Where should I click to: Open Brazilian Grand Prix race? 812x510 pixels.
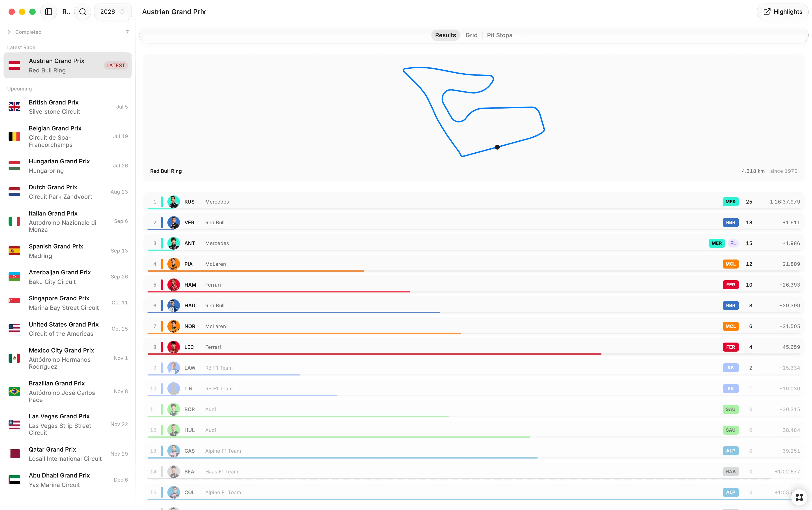coord(68,391)
